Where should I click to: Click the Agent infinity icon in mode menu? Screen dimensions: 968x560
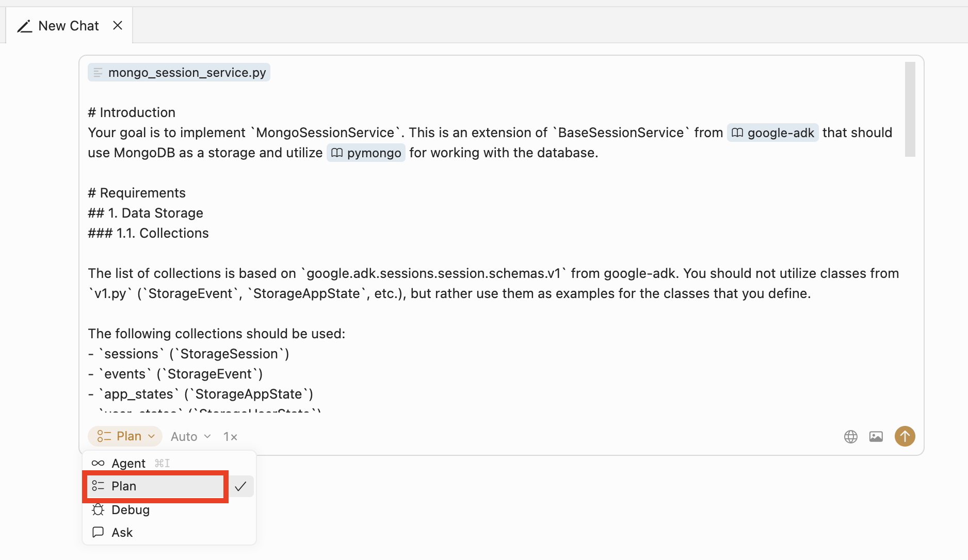(98, 463)
